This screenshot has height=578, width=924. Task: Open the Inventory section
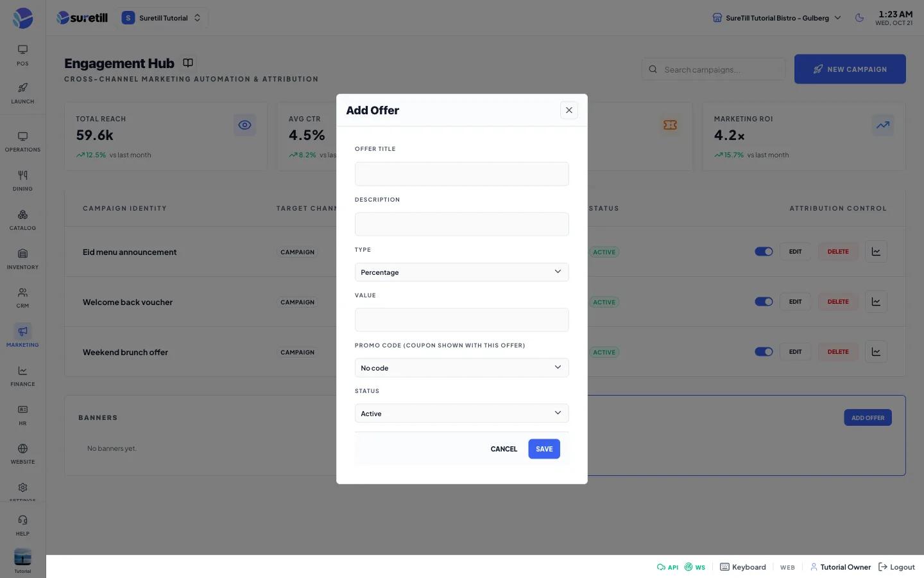coord(22,259)
